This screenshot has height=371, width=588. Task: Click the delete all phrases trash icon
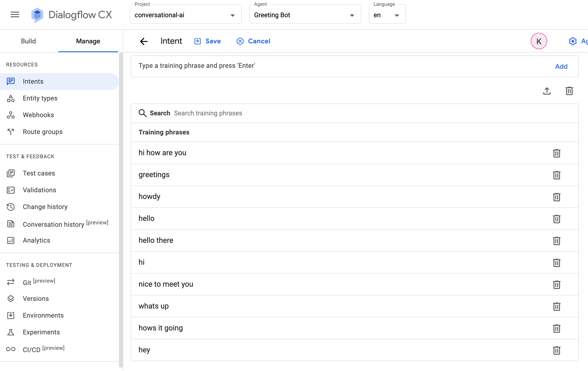click(569, 91)
